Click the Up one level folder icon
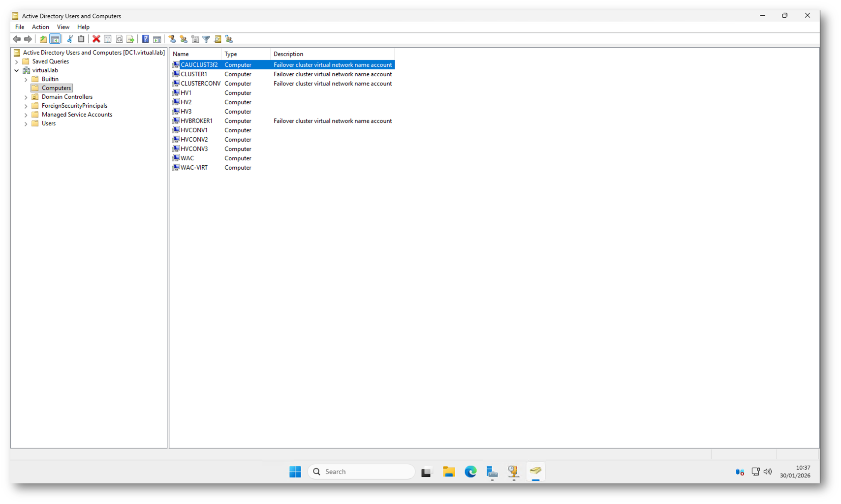Viewport: 841px width, 504px height. 43,39
